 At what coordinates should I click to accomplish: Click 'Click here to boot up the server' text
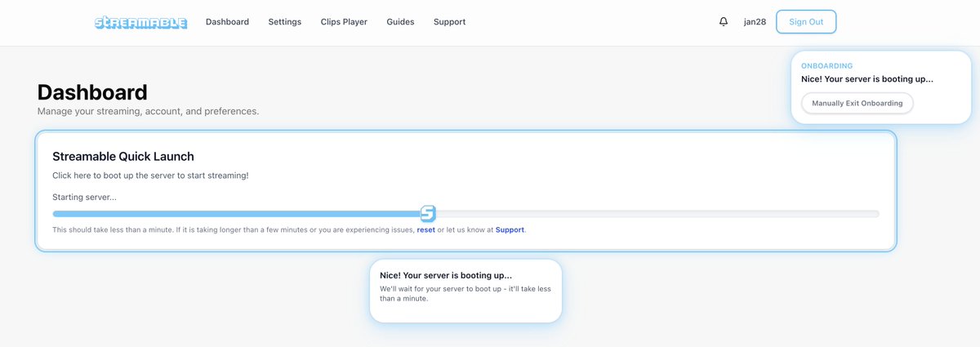click(x=150, y=176)
